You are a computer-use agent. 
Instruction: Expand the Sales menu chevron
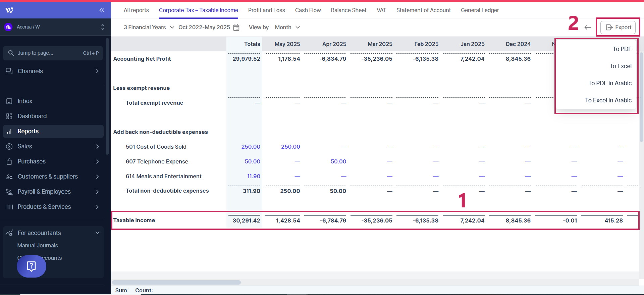(x=97, y=146)
